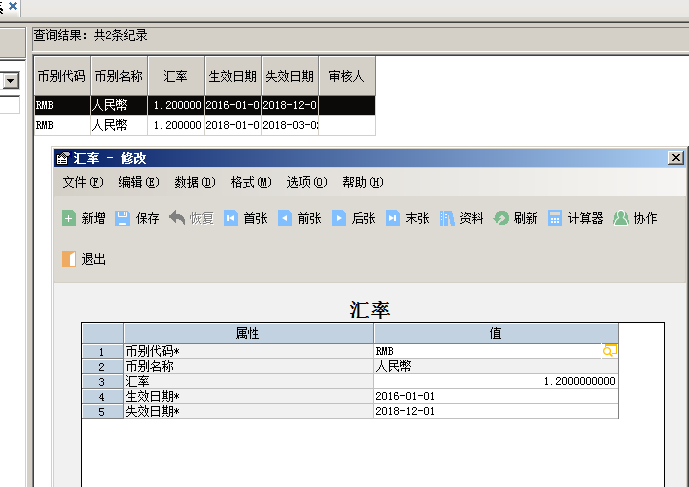Open the 格式 (Format) menu
The image size is (689, 487).
(x=250, y=182)
